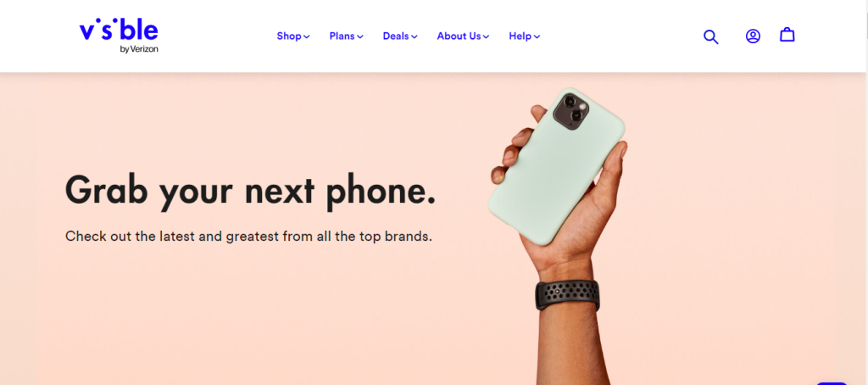Open the Help menu

525,36
